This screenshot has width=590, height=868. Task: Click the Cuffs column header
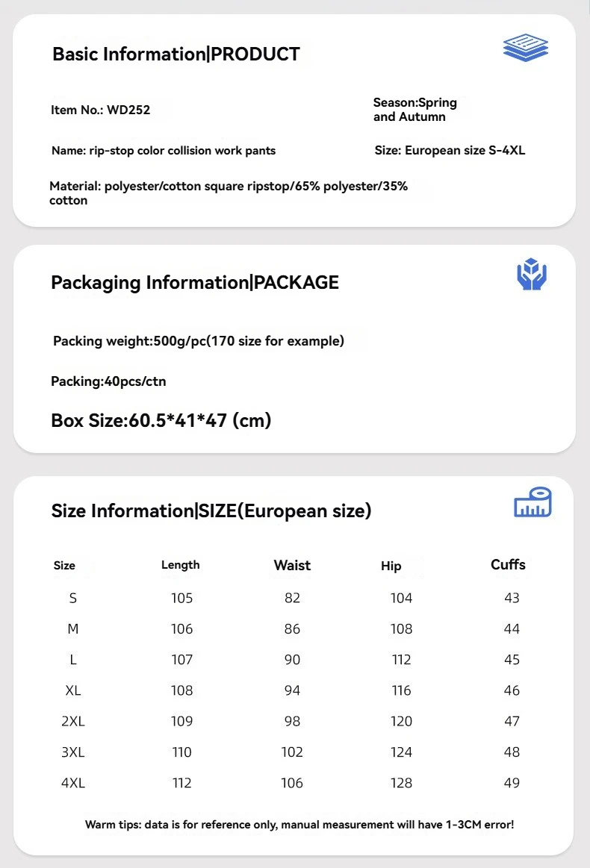(508, 565)
